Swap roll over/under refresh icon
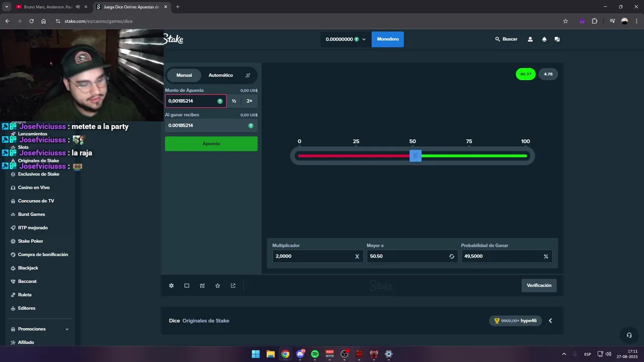644x362 pixels. pyautogui.click(x=452, y=256)
